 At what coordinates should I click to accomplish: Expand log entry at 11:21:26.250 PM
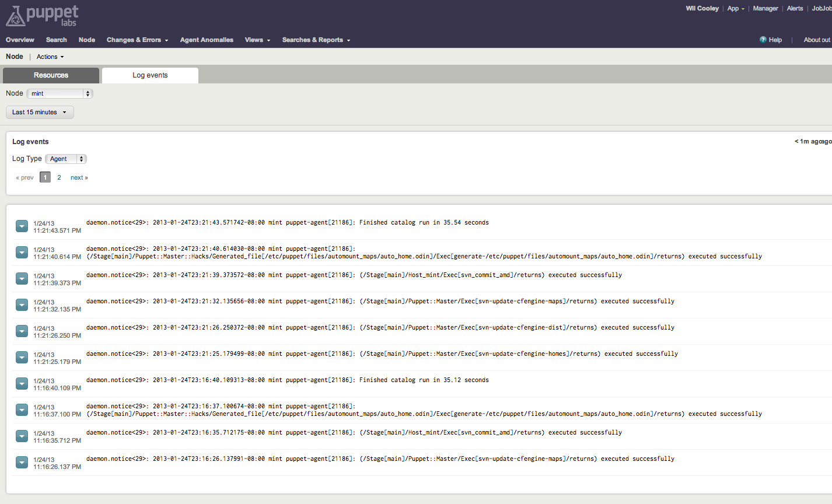tap(22, 331)
